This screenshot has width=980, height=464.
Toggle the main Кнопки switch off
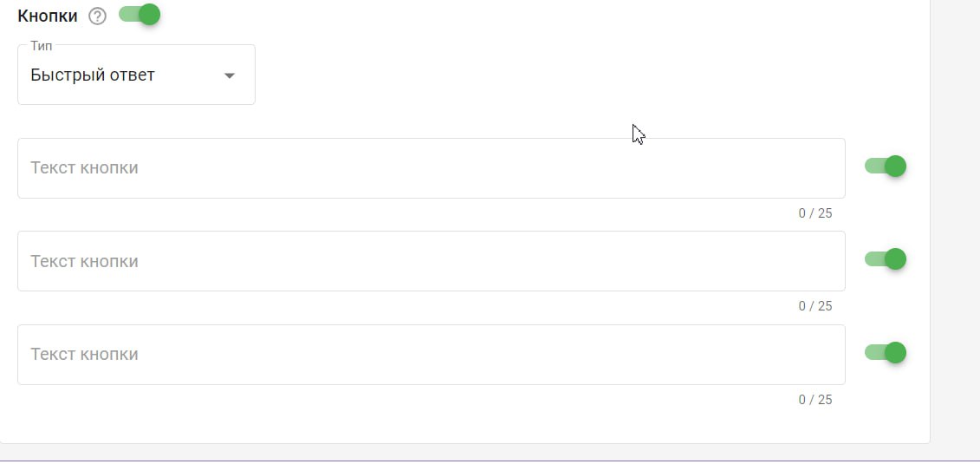pyautogui.click(x=140, y=15)
